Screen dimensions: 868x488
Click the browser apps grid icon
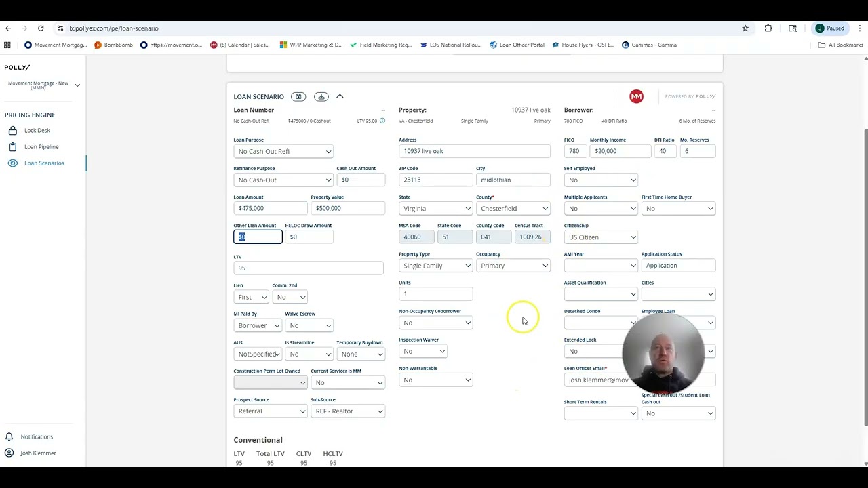click(7, 45)
